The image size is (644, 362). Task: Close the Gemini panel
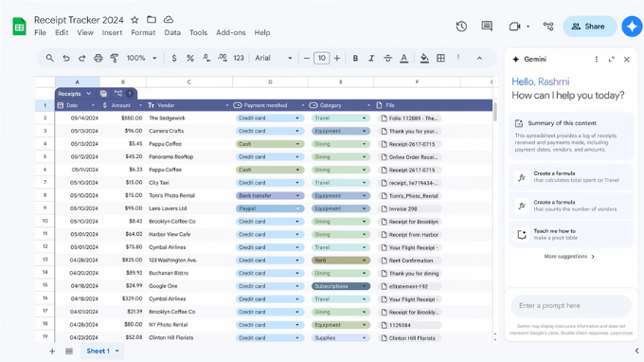[627, 59]
